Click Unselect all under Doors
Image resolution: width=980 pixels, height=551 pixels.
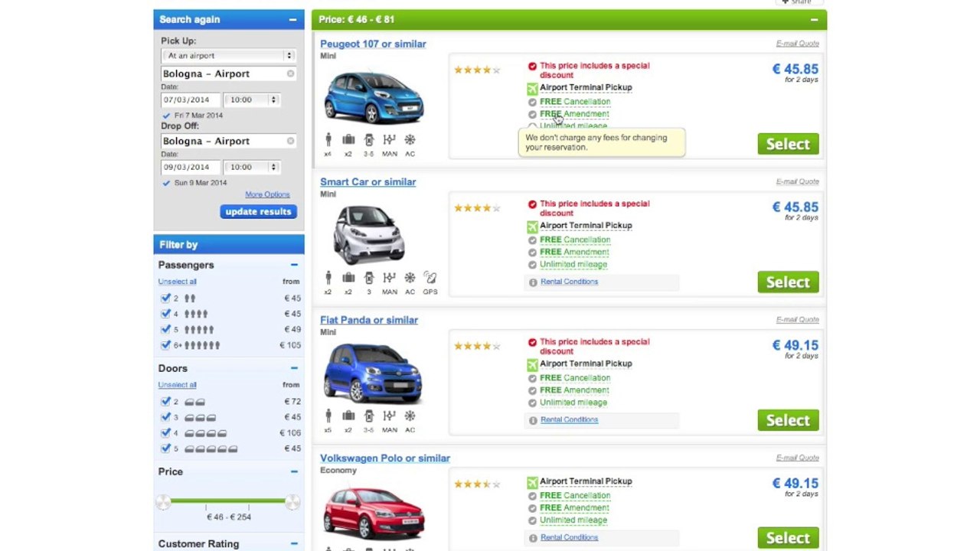[x=178, y=385]
